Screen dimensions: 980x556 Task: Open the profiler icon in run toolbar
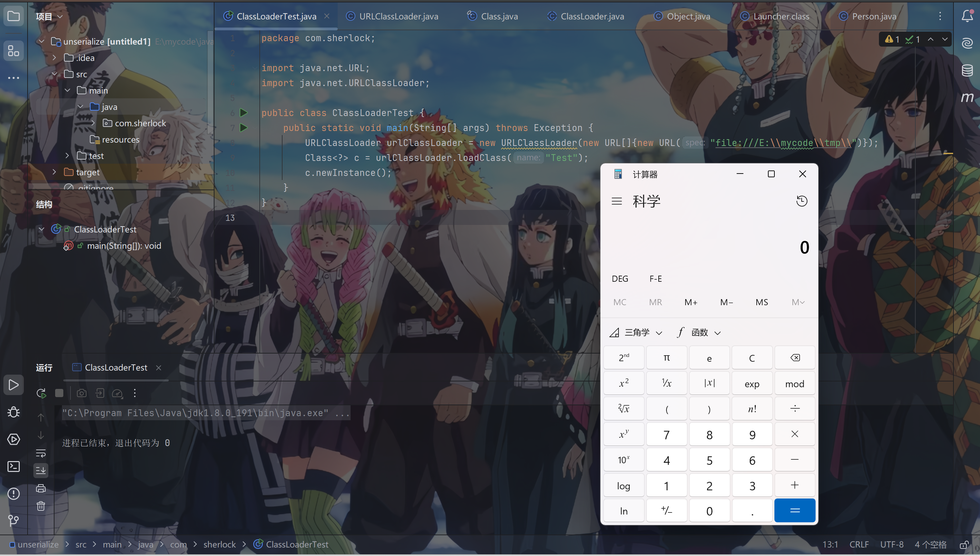pos(118,393)
